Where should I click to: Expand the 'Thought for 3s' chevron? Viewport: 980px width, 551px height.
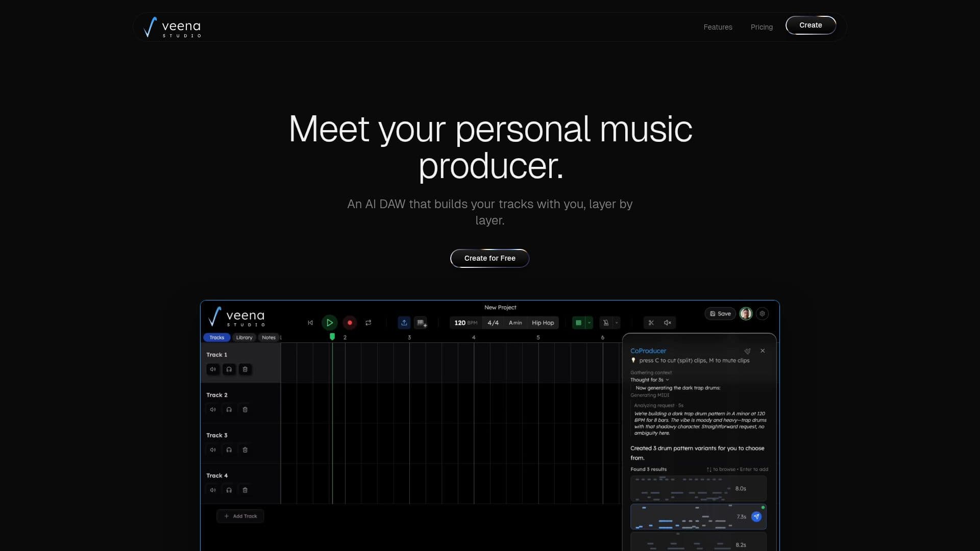coord(667,380)
